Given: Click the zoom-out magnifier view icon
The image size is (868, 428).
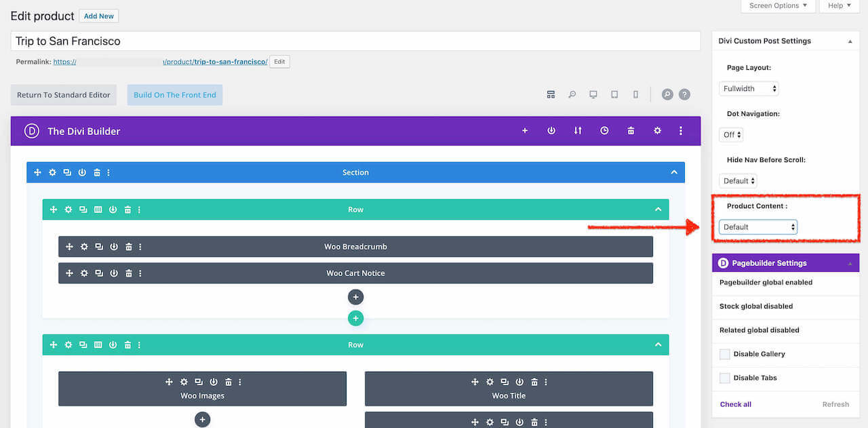Looking at the screenshot, I should 572,95.
